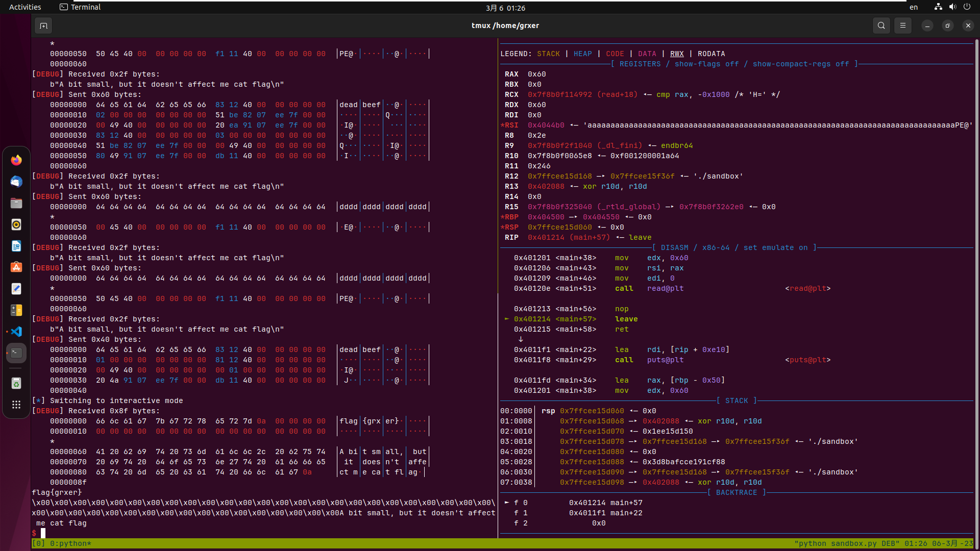980x551 pixels.
Task: Click the DATA legend label
Action: (x=647, y=54)
